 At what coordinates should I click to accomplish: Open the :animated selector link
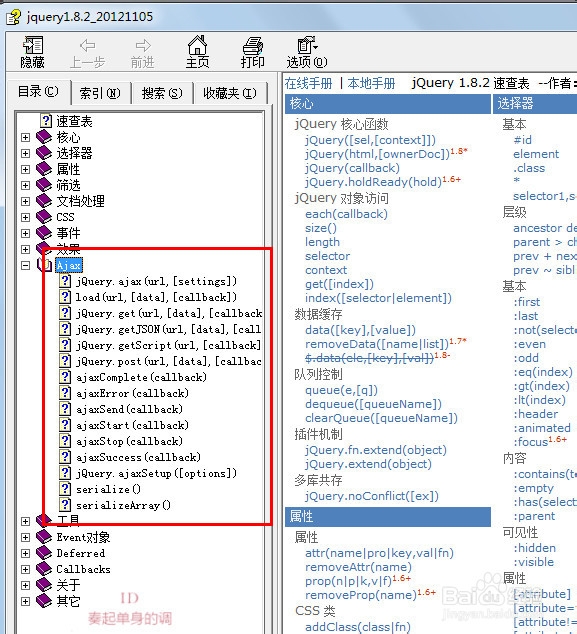coord(542,428)
